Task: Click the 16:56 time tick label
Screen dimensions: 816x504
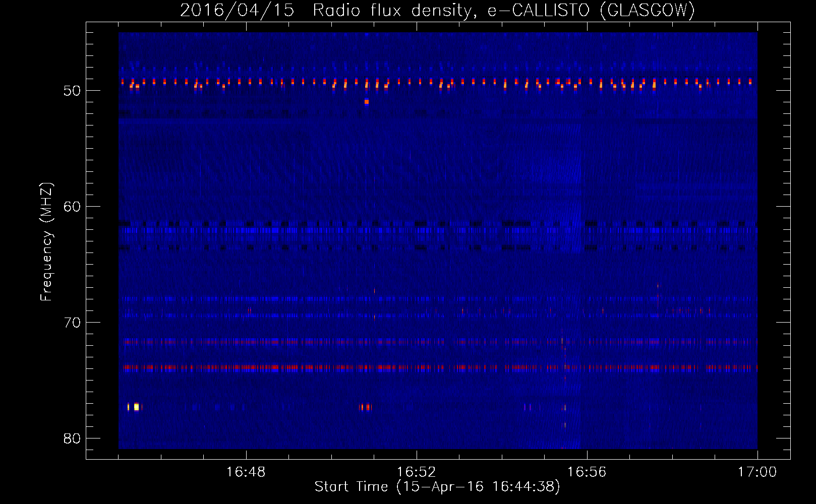Action: pyautogui.click(x=587, y=472)
